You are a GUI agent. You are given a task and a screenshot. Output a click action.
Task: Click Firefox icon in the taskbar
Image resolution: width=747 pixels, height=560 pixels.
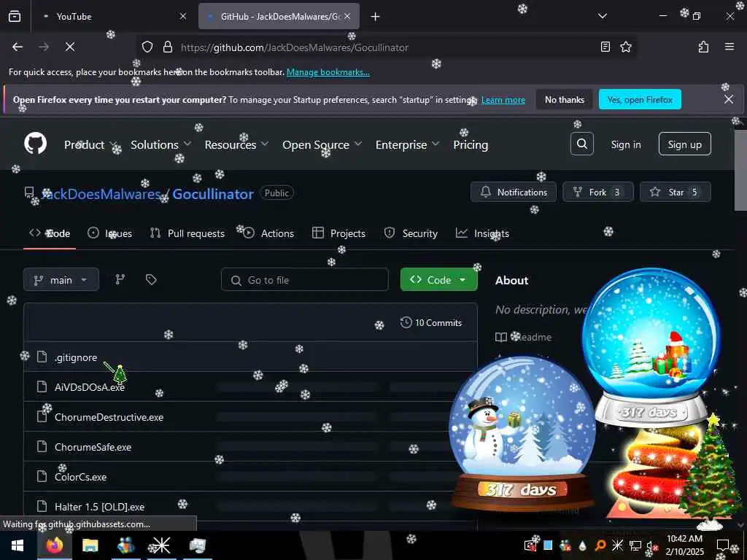click(x=54, y=545)
